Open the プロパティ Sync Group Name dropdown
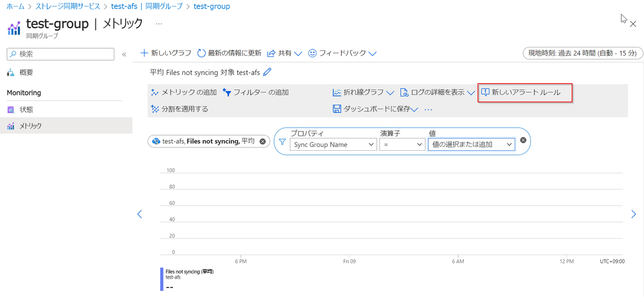The height and width of the screenshot is (301, 644). 333,144
